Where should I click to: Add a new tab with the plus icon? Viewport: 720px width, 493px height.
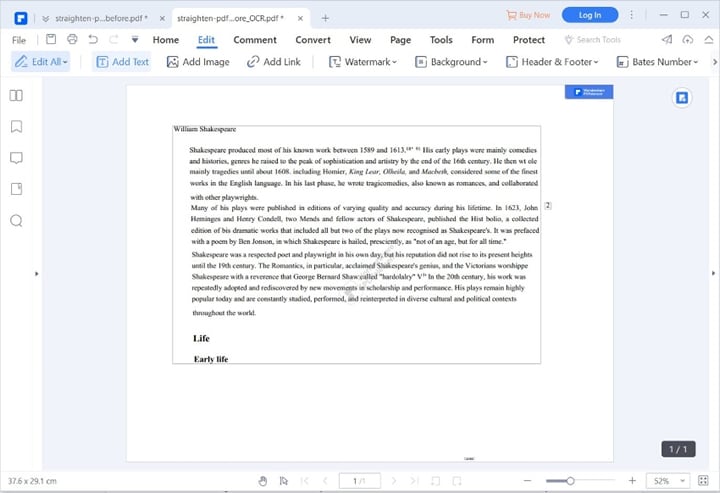pos(325,18)
